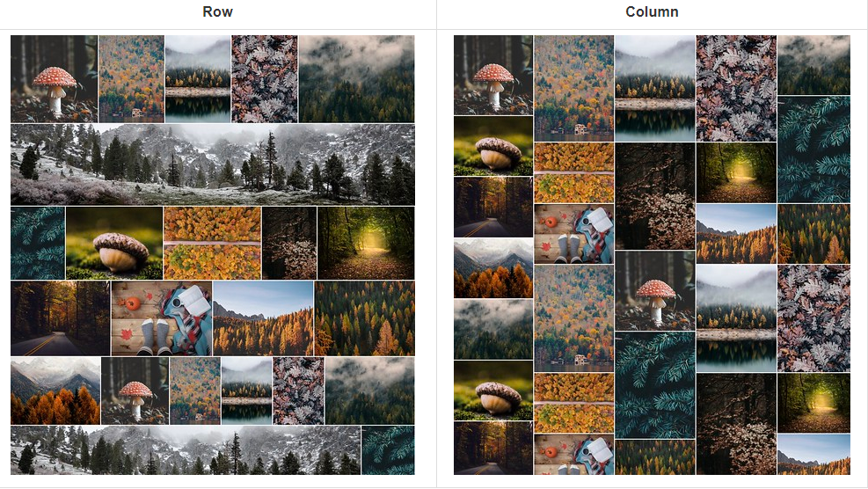The height and width of the screenshot is (489, 868).
Task: Select the conifer forest photo in Column gallery's fifth column
Action: pos(813,234)
